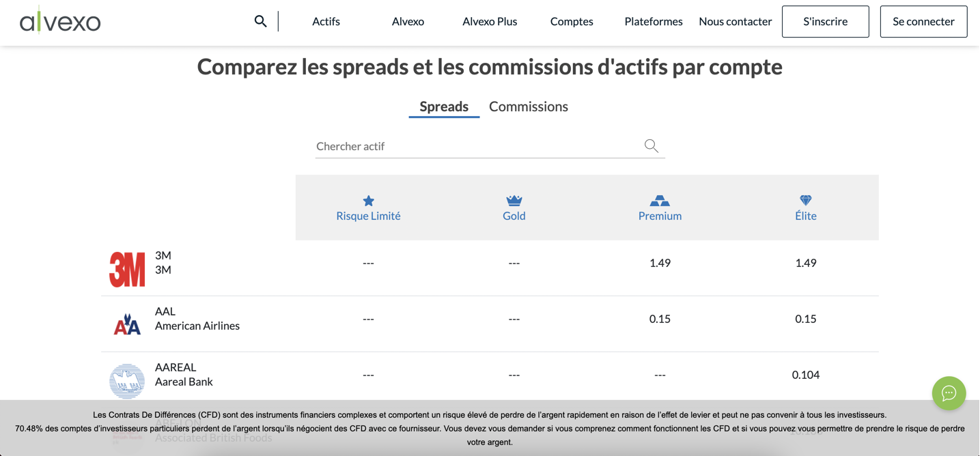Viewport: 980px width, 456px height.
Task: Click the S'inscrire button
Action: coord(825,21)
